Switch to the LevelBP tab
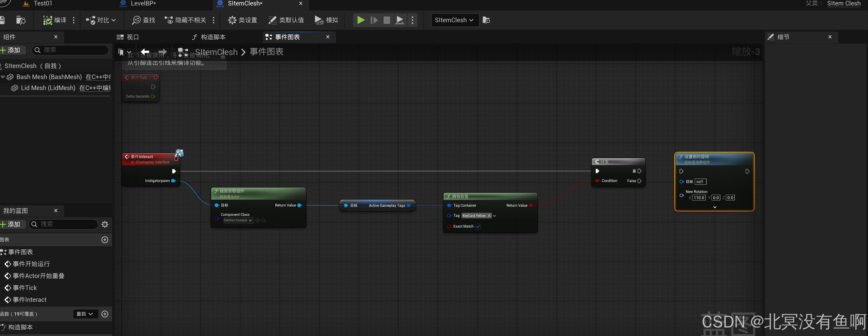The width and height of the screenshot is (868, 336). [x=143, y=4]
